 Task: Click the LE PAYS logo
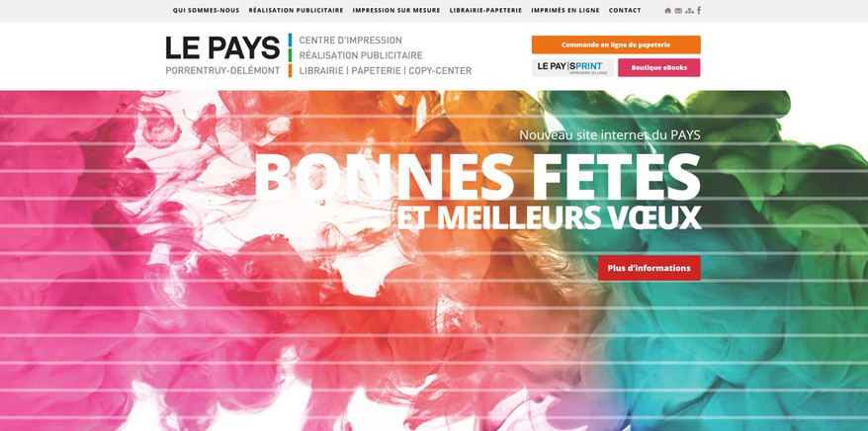(x=222, y=54)
